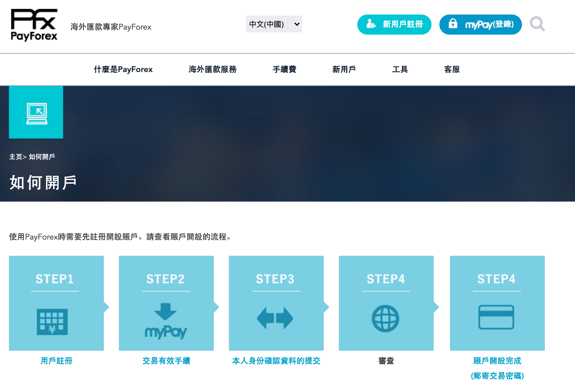The image size is (575, 392).
Task: Open the 手續費 menu item
Action: pos(284,69)
